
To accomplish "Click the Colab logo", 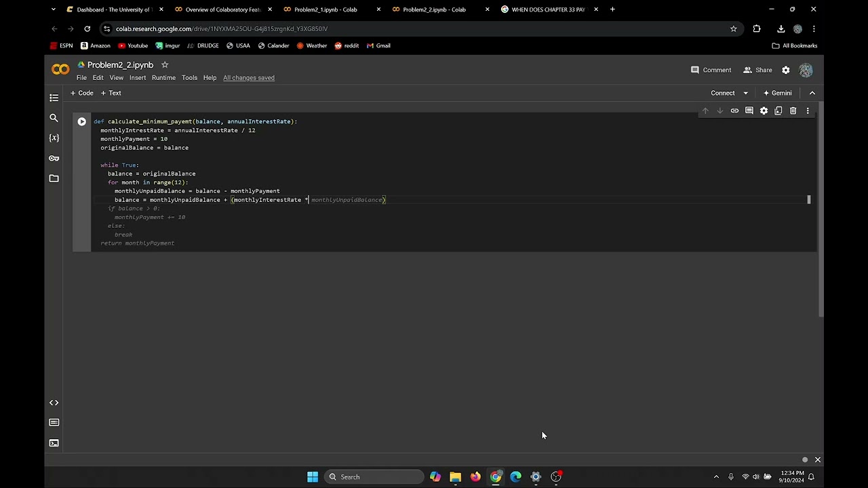I will click(x=60, y=70).
